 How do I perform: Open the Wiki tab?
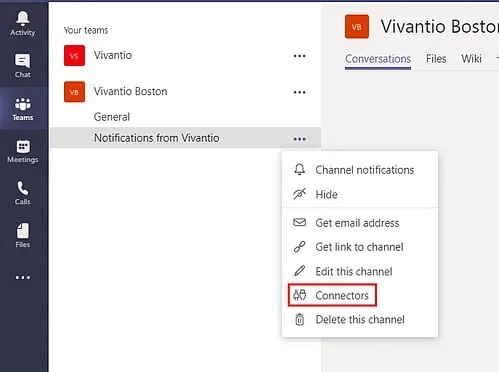click(x=471, y=59)
